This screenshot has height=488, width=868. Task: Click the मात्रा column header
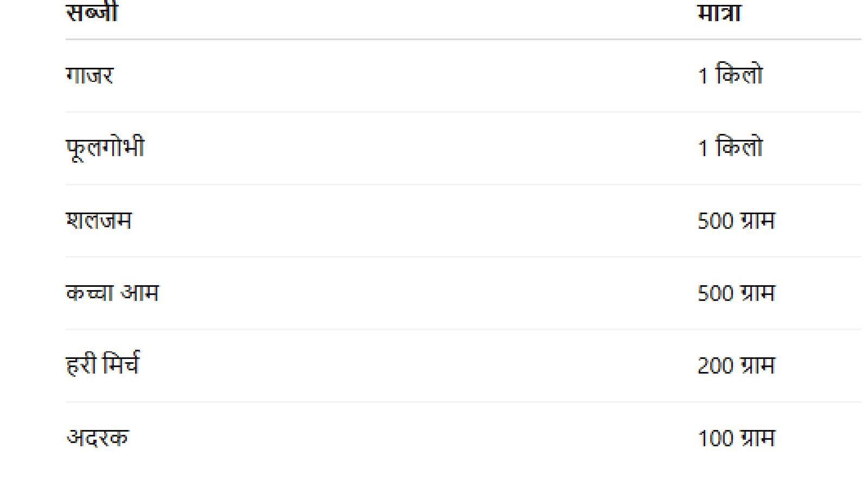(x=719, y=13)
